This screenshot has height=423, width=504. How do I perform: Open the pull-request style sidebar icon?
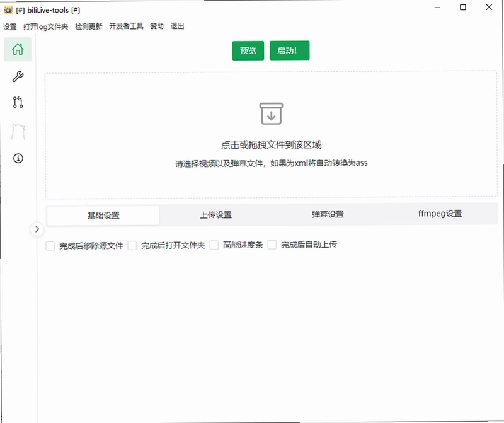18,102
